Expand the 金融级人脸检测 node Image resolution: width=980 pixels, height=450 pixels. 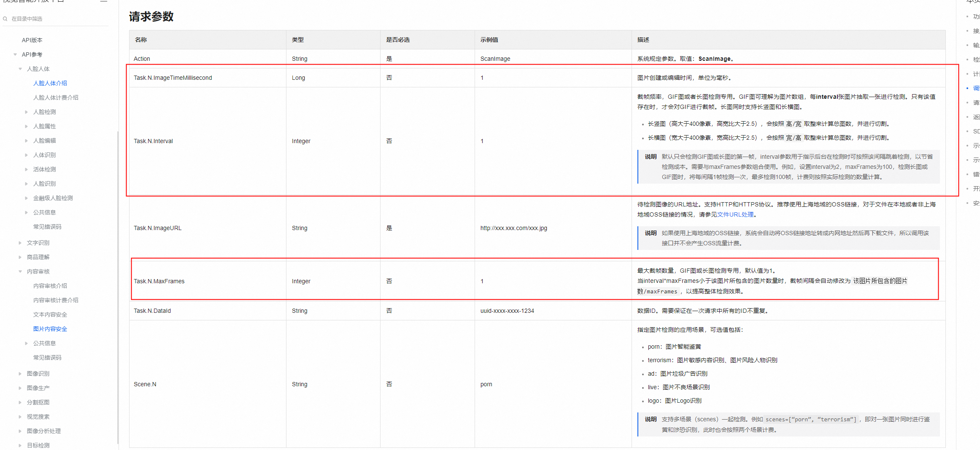coord(26,198)
